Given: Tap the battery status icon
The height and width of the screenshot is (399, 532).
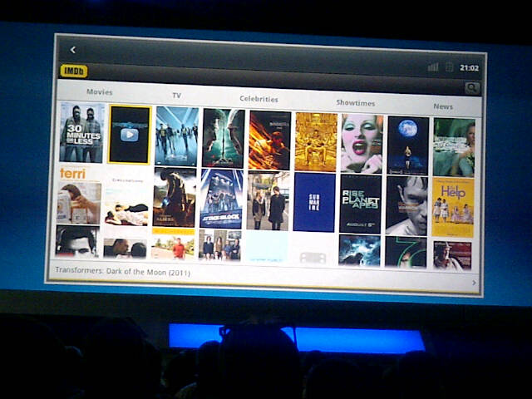Looking at the screenshot, I should [449, 67].
